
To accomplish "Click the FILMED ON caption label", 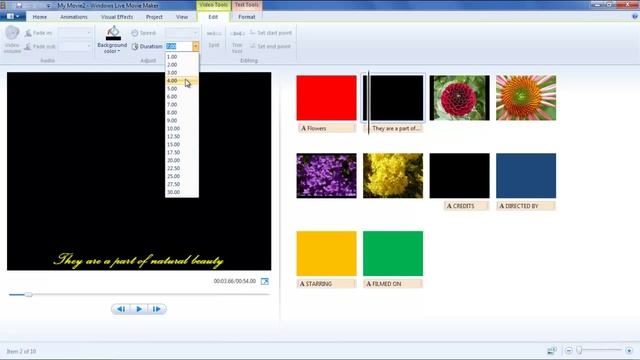I will tap(393, 284).
